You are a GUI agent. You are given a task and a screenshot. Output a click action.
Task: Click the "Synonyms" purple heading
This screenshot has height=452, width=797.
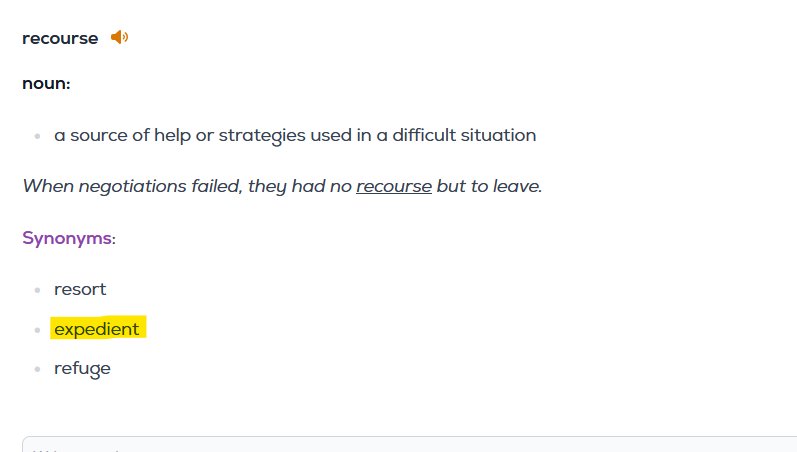pos(67,238)
